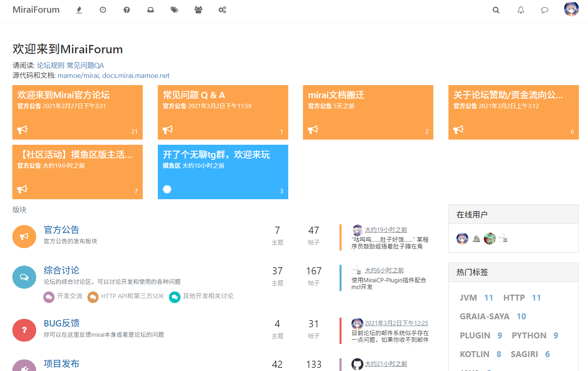Click the red BUG反馈 question mark icon
588x371 pixels.
tap(24, 330)
